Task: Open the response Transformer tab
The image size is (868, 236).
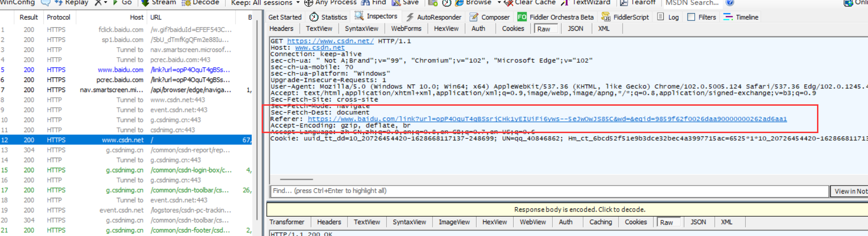Action: (x=287, y=222)
